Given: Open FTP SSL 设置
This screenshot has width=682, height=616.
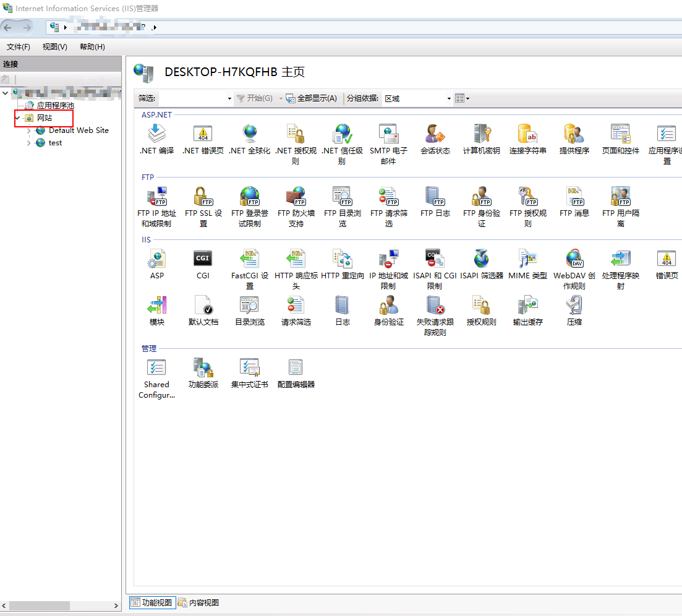Looking at the screenshot, I should pos(203,207).
